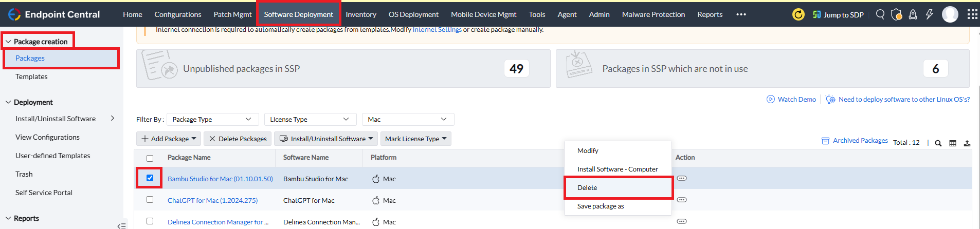Open the apps grid icon

(x=972, y=14)
